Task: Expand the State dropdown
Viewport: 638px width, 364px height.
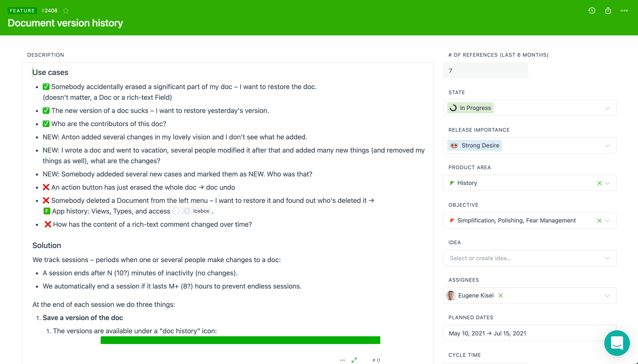Action: click(607, 108)
